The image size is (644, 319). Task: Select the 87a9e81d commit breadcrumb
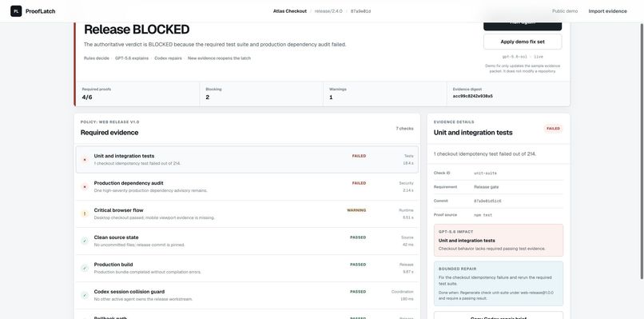(x=360, y=11)
